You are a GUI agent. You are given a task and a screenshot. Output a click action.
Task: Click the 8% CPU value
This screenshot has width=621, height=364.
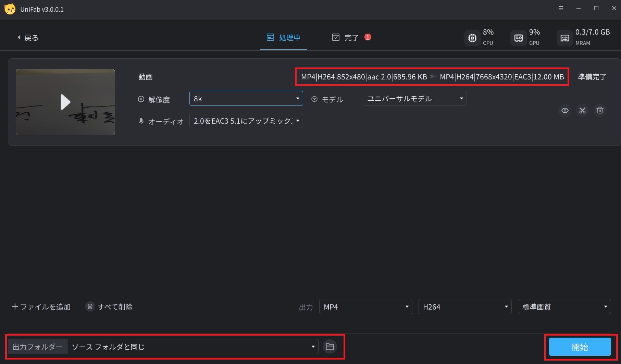click(488, 32)
